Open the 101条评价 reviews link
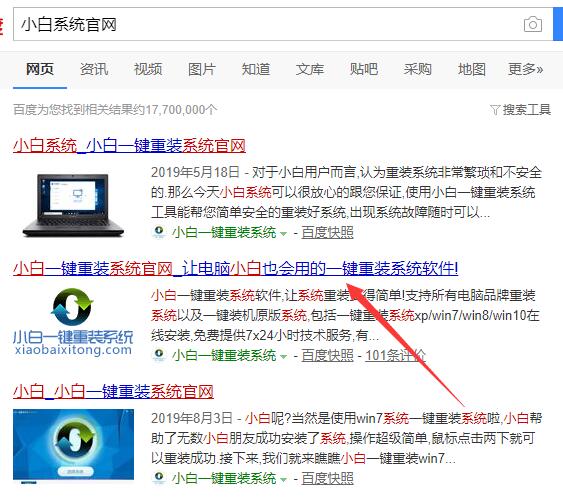This screenshot has width=563, height=502. (x=395, y=355)
